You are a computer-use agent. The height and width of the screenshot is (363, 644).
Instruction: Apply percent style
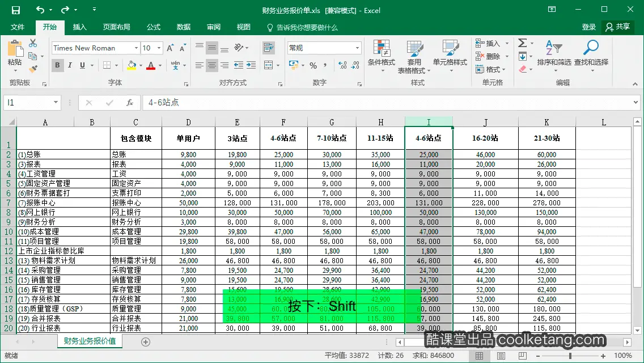(313, 65)
